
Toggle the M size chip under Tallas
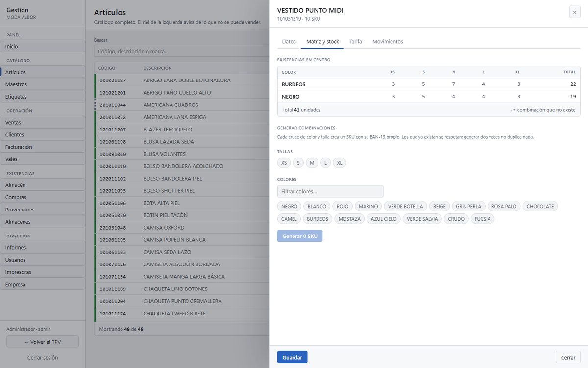312,163
